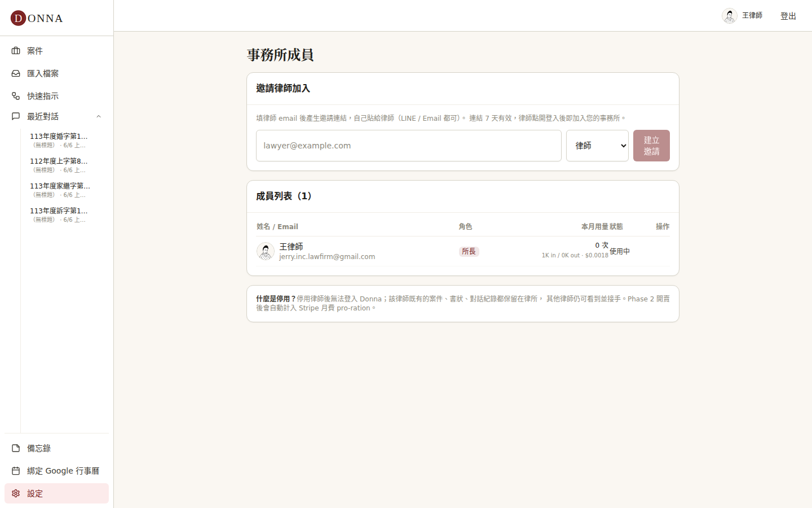Open conversation 112年度上字第8…
Screen dimensions: 812x508
click(59, 165)
